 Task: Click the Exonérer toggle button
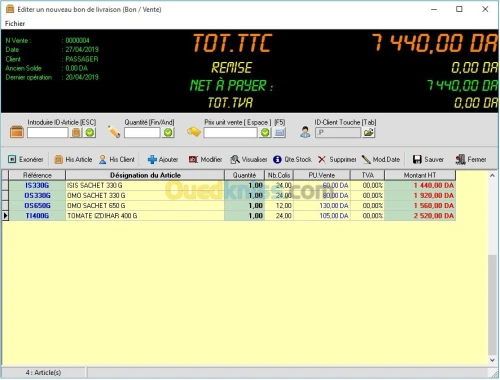26,160
